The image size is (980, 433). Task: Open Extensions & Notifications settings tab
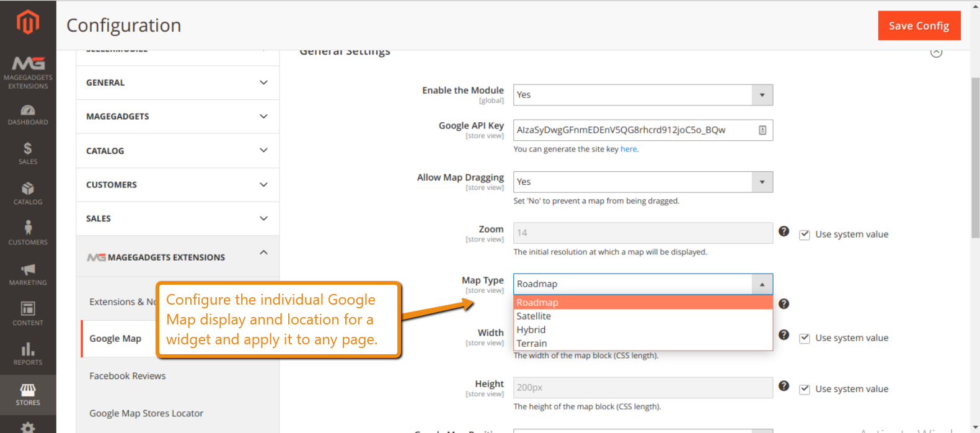pos(122,301)
